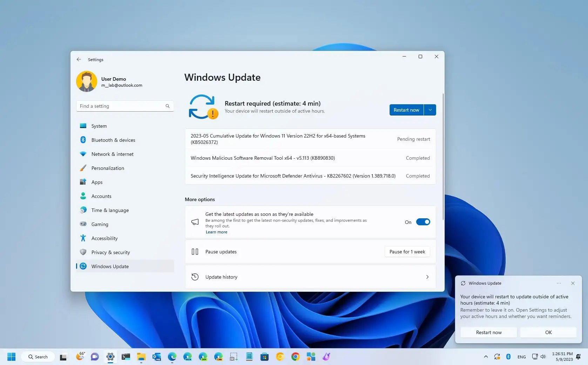Go to Privacy & security settings
Viewport: 588px width, 365px height.
(x=125, y=252)
